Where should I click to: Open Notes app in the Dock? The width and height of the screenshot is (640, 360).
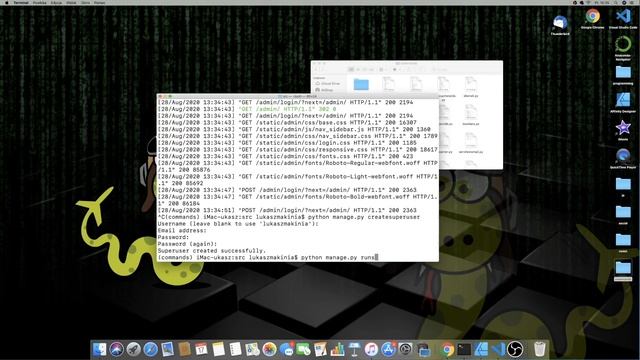coord(218,349)
